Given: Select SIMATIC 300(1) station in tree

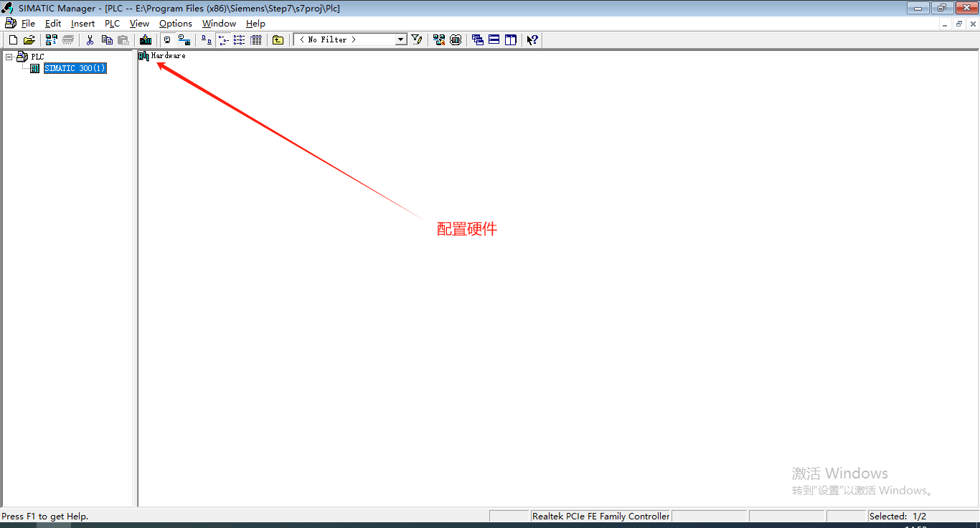Looking at the screenshot, I should (75, 68).
